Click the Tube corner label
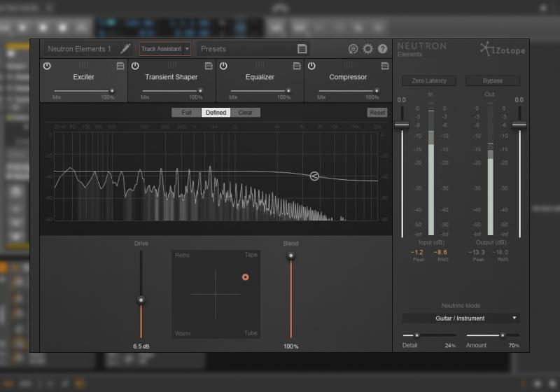The image size is (560, 392). pos(251,332)
